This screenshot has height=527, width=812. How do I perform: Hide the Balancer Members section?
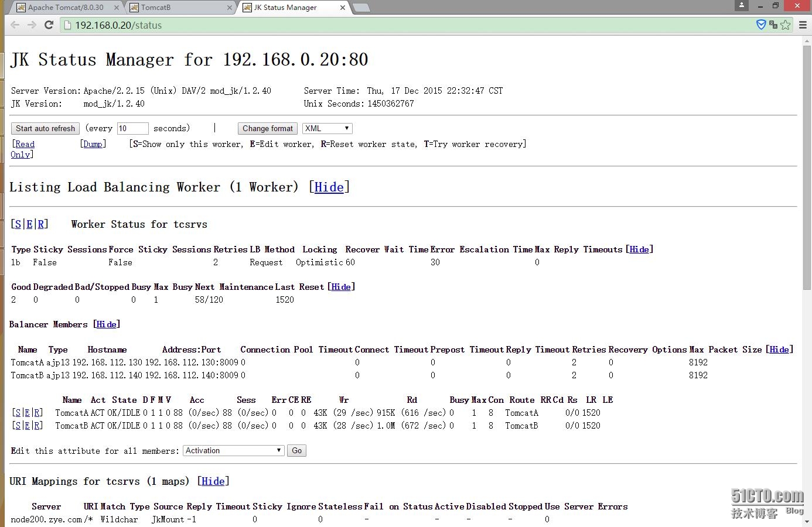coord(106,324)
